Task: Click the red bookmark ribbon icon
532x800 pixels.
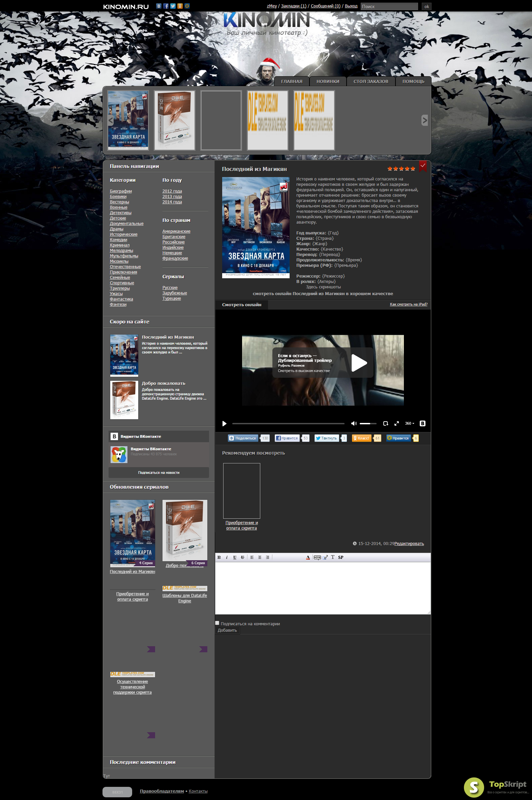Action: [x=423, y=166]
